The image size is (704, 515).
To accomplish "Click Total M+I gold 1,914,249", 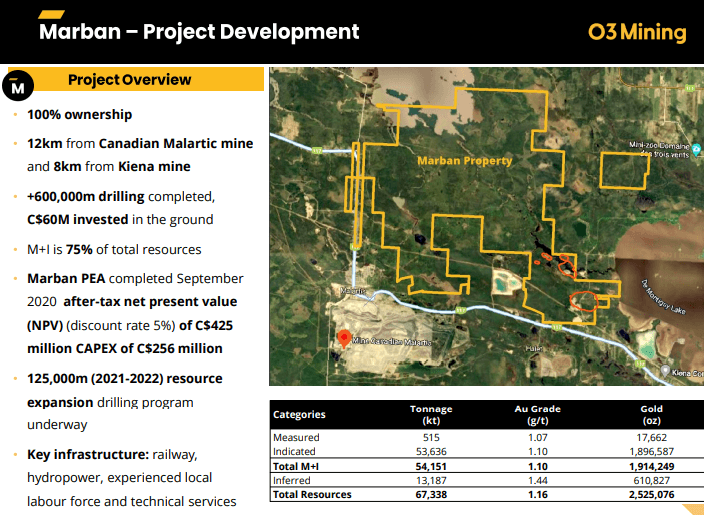I will (x=651, y=467).
